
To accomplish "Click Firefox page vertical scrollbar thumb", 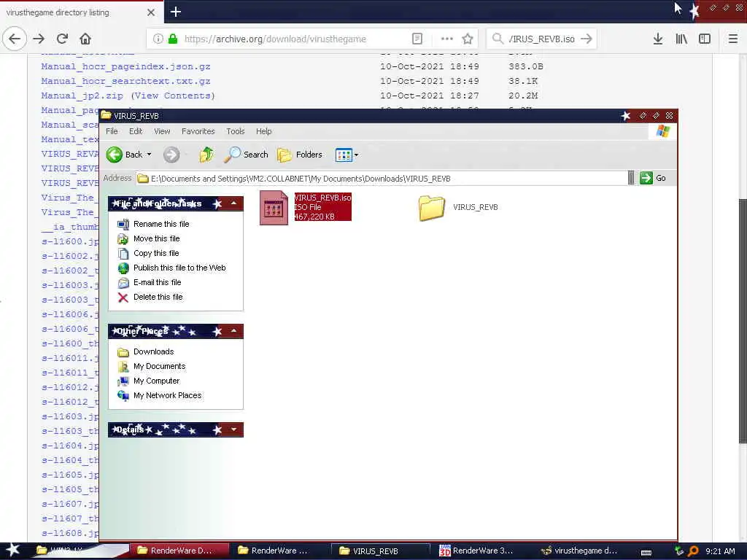I will pyautogui.click(x=742, y=321).
